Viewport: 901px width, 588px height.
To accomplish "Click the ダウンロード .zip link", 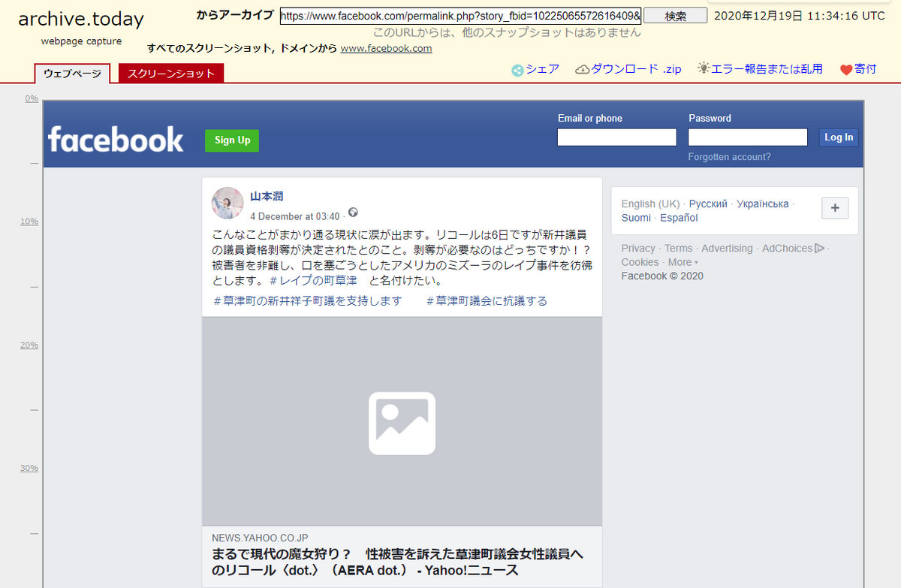I will pyautogui.click(x=637, y=69).
